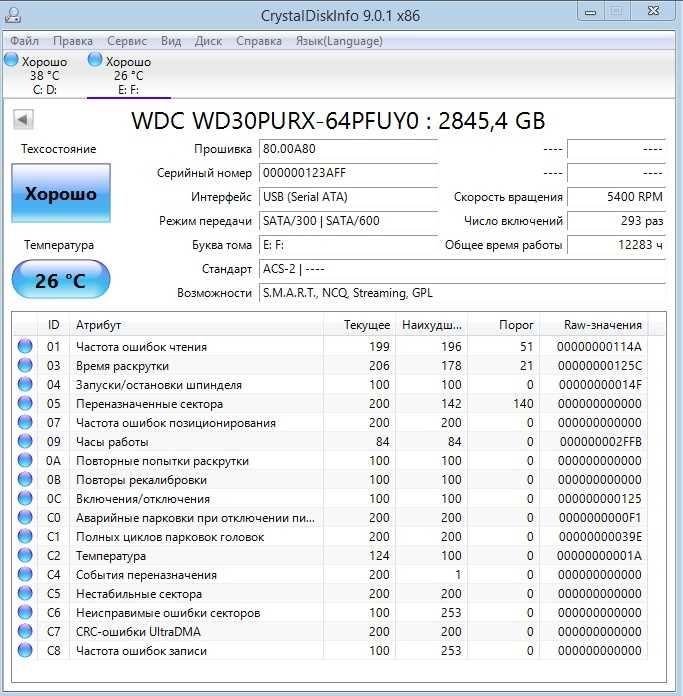This screenshot has width=683, height=696.
Task: Open the Правка menu
Action: tap(73, 41)
